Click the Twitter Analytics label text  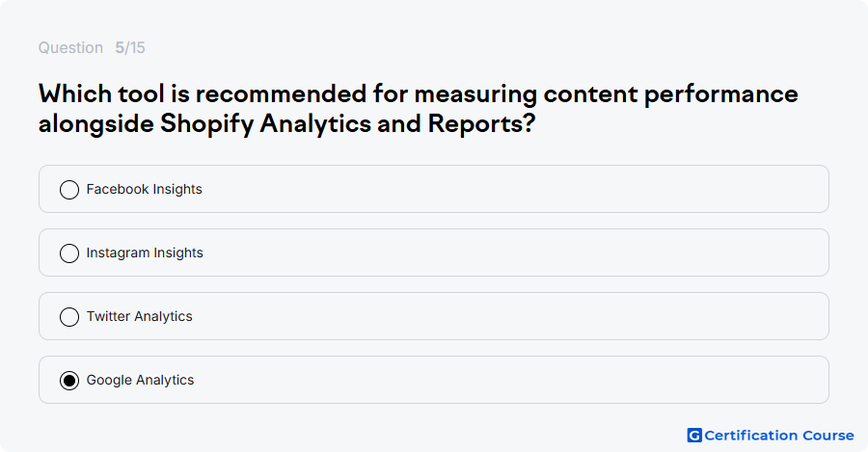140,316
